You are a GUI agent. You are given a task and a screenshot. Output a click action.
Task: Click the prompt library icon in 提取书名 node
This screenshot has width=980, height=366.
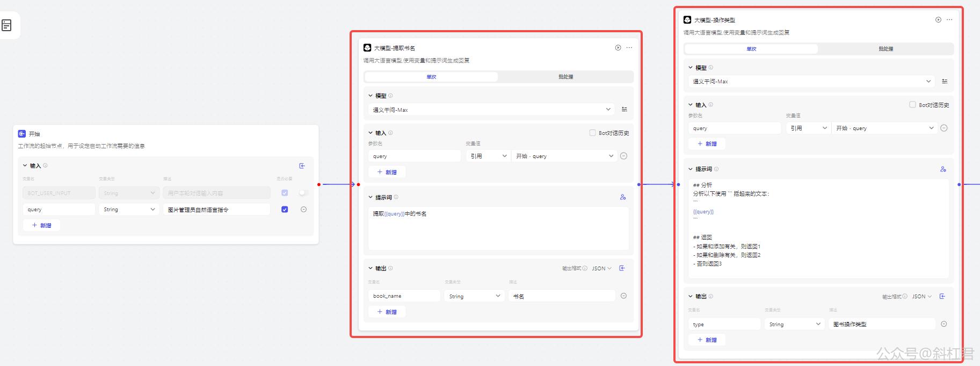[623, 197]
